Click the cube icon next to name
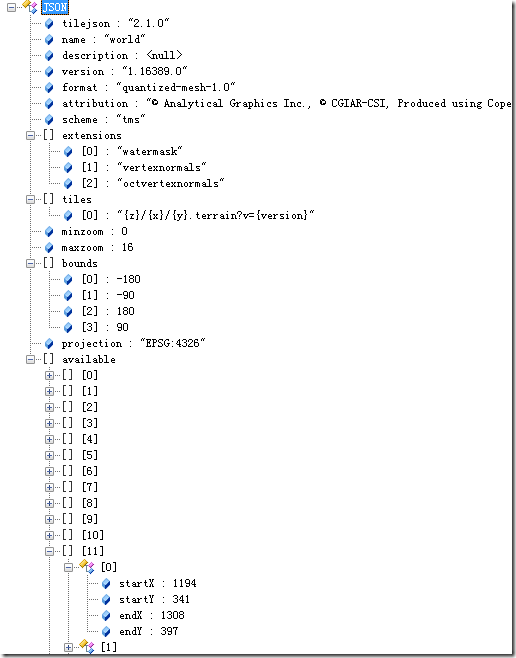This screenshot has height=658, width=516. [49, 39]
